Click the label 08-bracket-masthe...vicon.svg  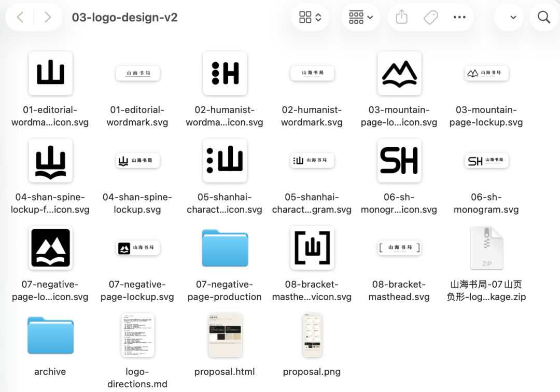(x=312, y=290)
